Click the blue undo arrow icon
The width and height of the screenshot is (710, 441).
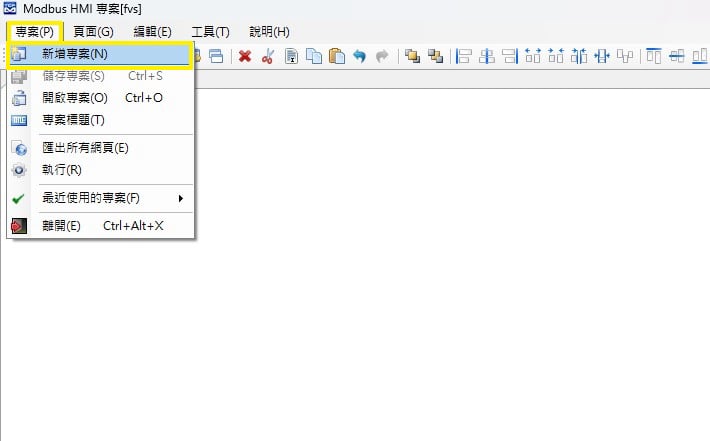pyautogui.click(x=360, y=56)
